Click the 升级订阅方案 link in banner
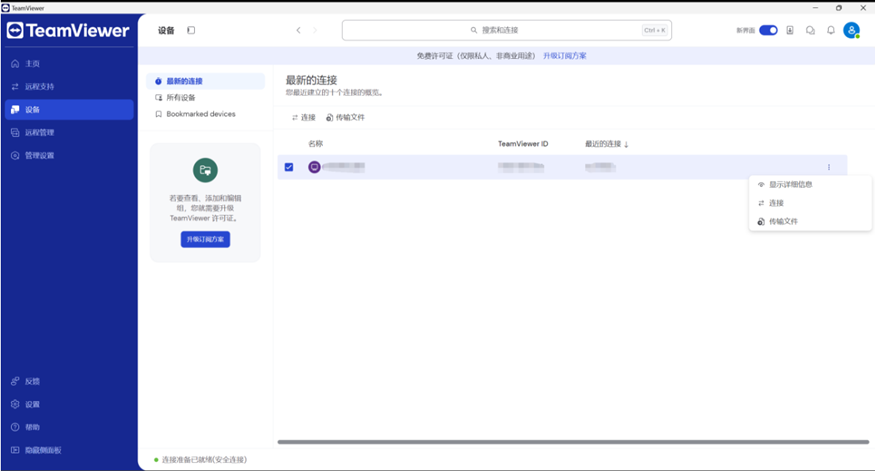The image size is (875, 471). tap(565, 56)
